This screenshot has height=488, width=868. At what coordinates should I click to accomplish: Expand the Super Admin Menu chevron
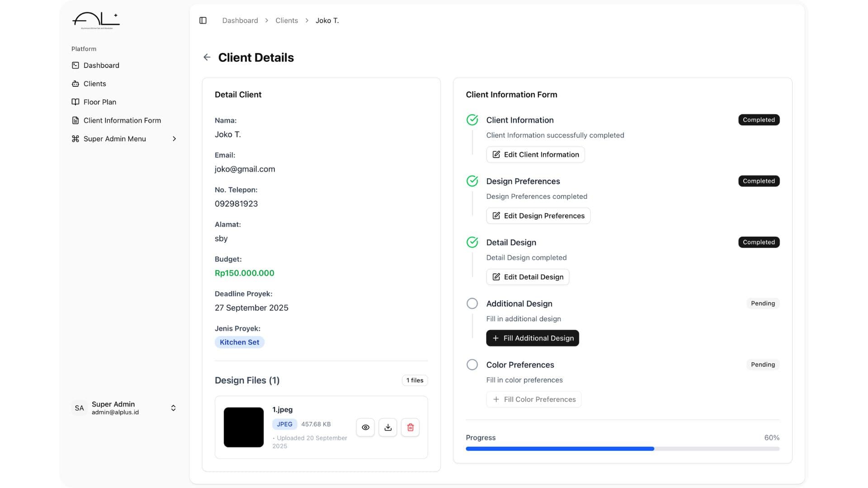pyautogui.click(x=175, y=139)
